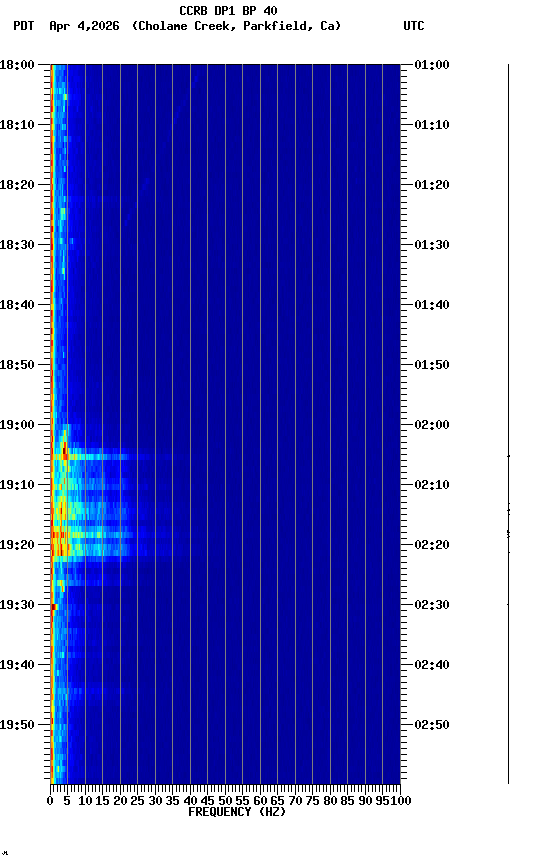Viewport: 552px width, 864px height.
Task: Click the "02:50" UTC time label
Action: click(x=432, y=726)
